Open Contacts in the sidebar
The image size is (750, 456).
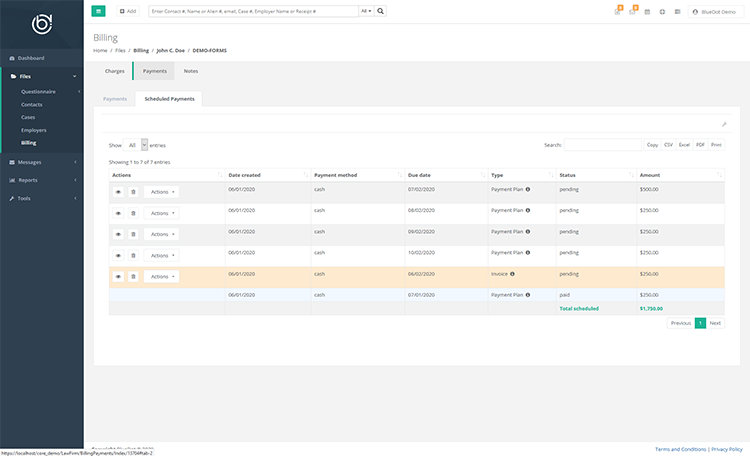click(x=32, y=104)
